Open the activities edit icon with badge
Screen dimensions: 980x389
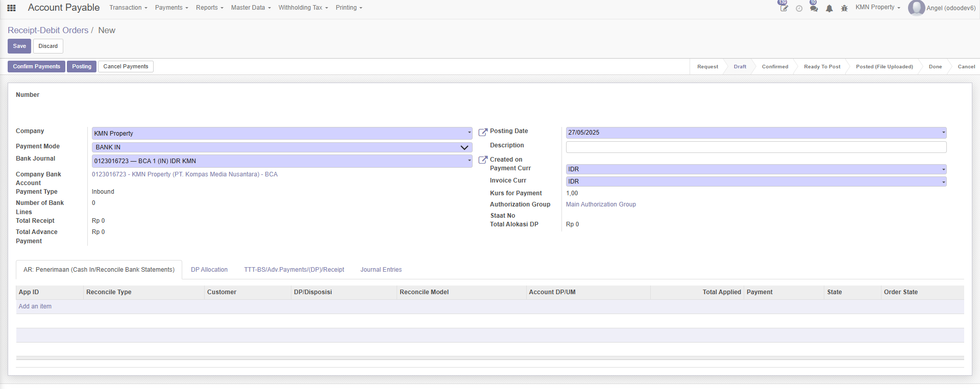[x=784, y=8]
